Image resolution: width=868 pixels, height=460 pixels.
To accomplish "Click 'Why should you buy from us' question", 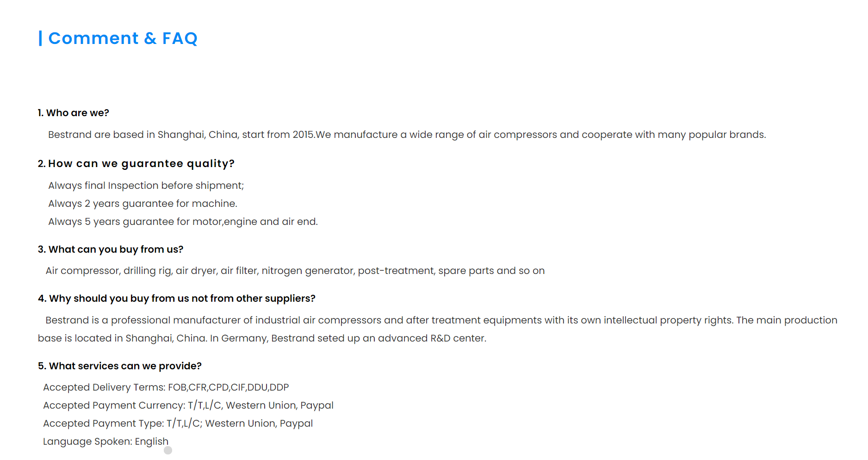I will tap(177, 298).
